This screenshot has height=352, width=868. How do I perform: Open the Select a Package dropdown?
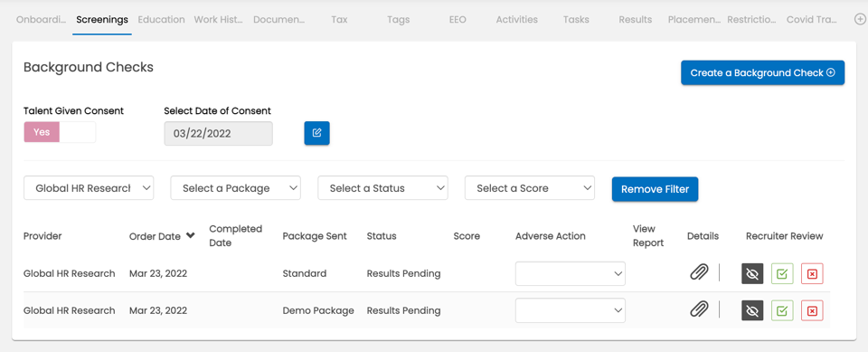click(x=235, y=188)
